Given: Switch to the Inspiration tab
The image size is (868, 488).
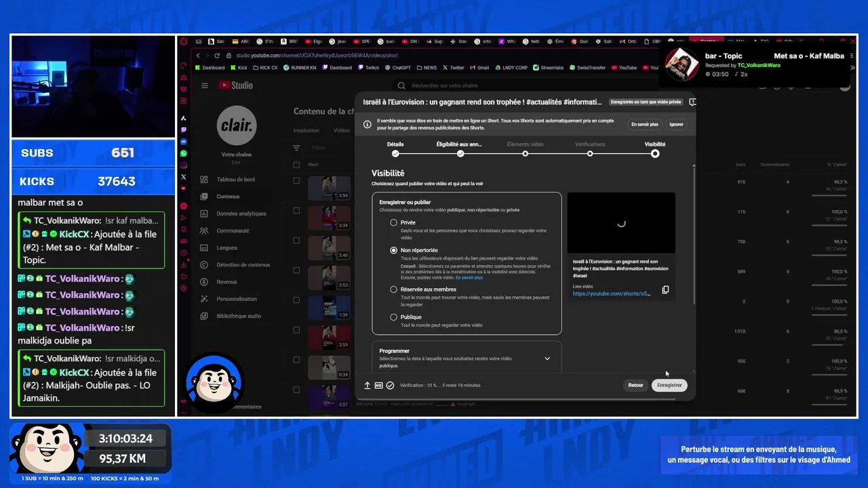Looking at the screenshot, I should tap(307, 131).
